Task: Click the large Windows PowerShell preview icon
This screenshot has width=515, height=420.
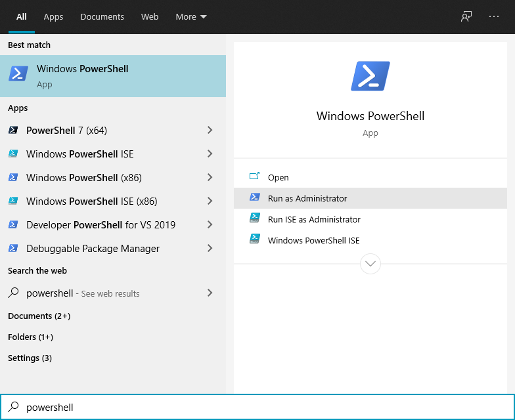Action: click(x=370, y=76)
